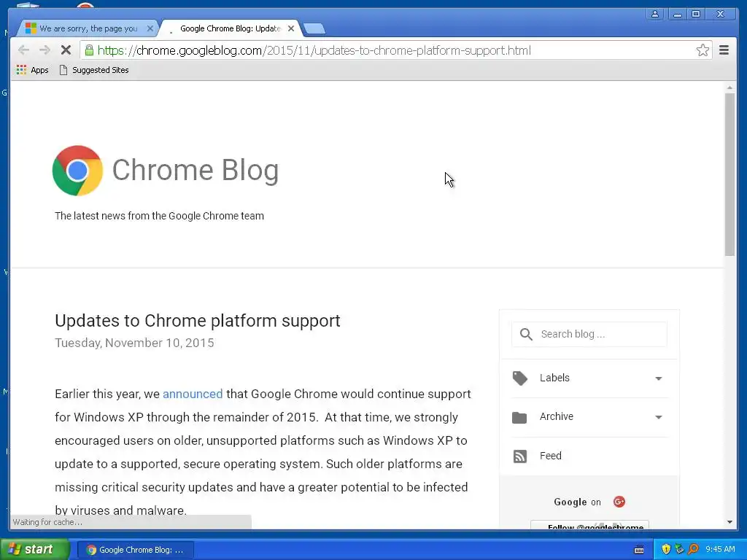The width and height of the screenshot is (747, 560).
Task: Expand the Labels dropdown arrow
Action: point(659,378)
